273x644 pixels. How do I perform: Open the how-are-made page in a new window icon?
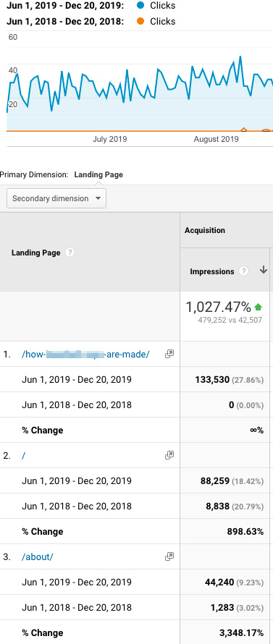(169, 354)
